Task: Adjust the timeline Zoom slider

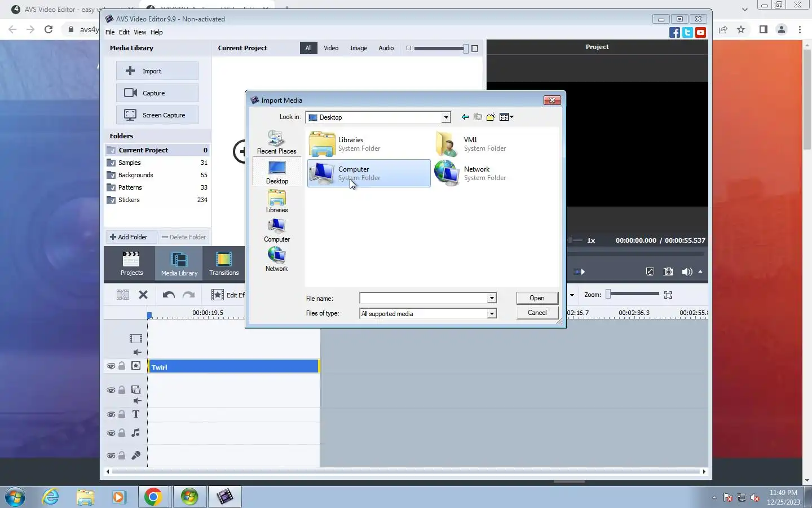Action: 632,294
